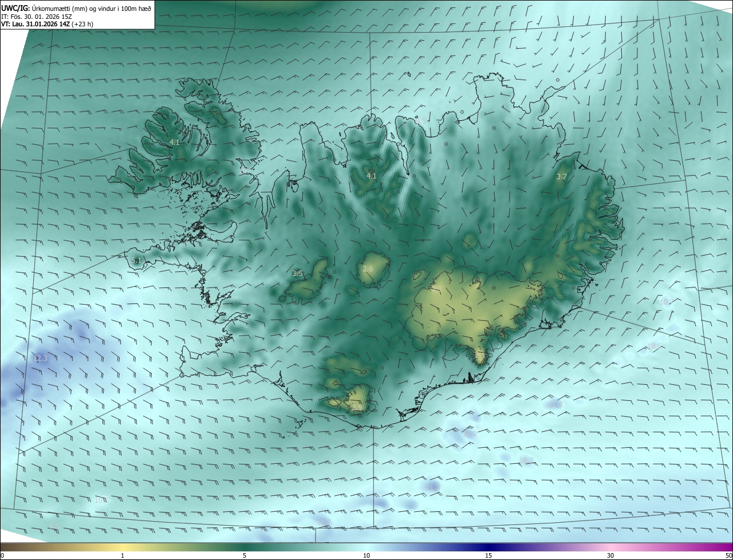
Task: Select the valid time line "VT: Lau. 31.01.2026 14Z"
Action: [x=36, y=23]
